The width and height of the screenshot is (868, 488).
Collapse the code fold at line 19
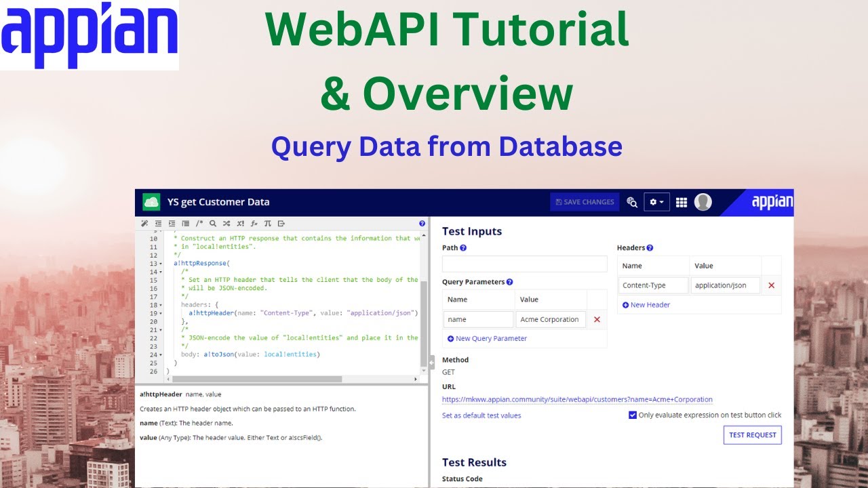coord(161,313)
